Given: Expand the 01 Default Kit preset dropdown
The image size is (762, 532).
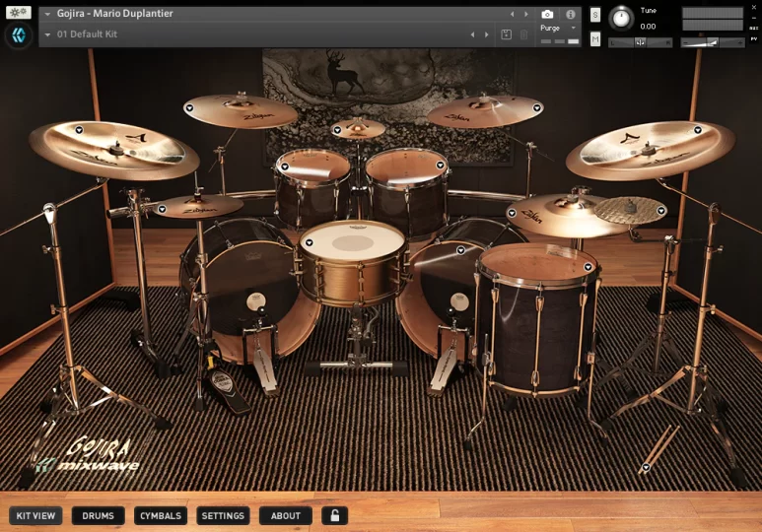Looking at the screenshot, I should pos(47,34).
